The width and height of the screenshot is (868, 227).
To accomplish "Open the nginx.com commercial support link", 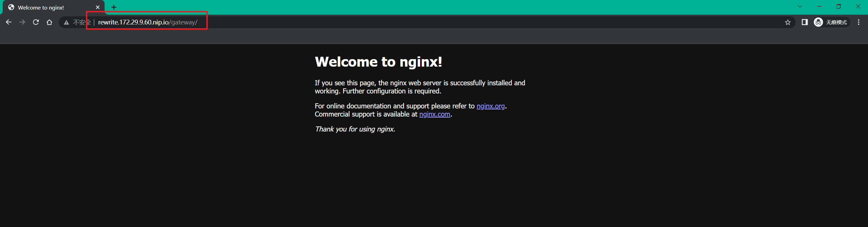I will tap(434, 115).
